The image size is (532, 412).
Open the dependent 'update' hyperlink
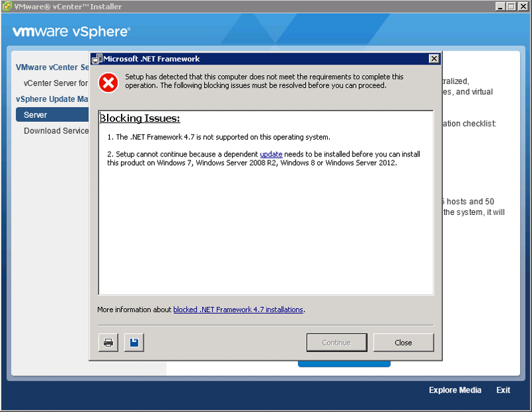(271, 154)
